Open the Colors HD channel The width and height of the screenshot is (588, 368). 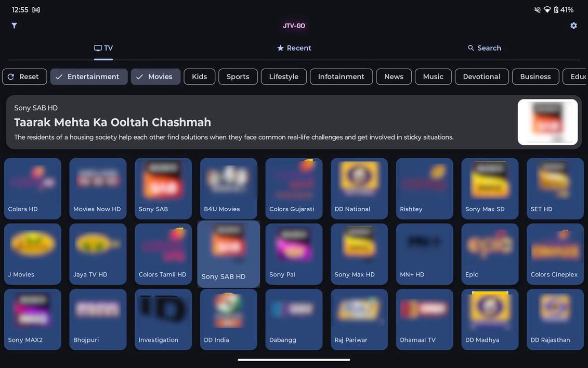pyautogui.click(x=33, y=188)
